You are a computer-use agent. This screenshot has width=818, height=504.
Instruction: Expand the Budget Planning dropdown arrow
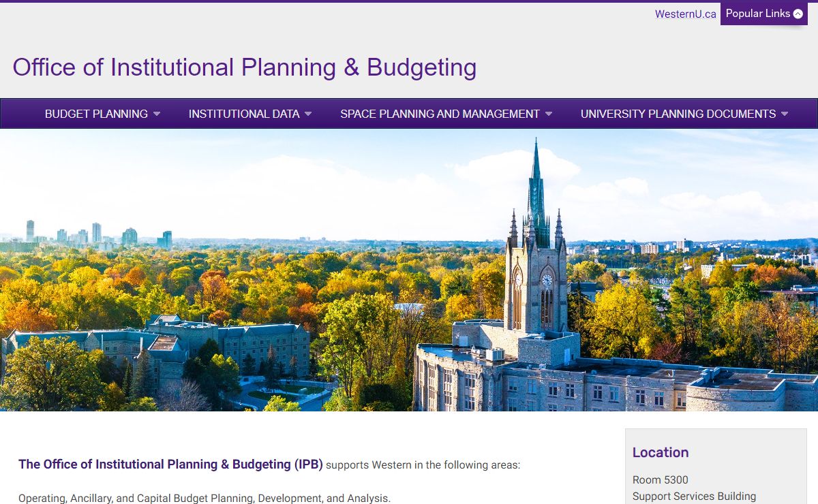coord(157,114)
